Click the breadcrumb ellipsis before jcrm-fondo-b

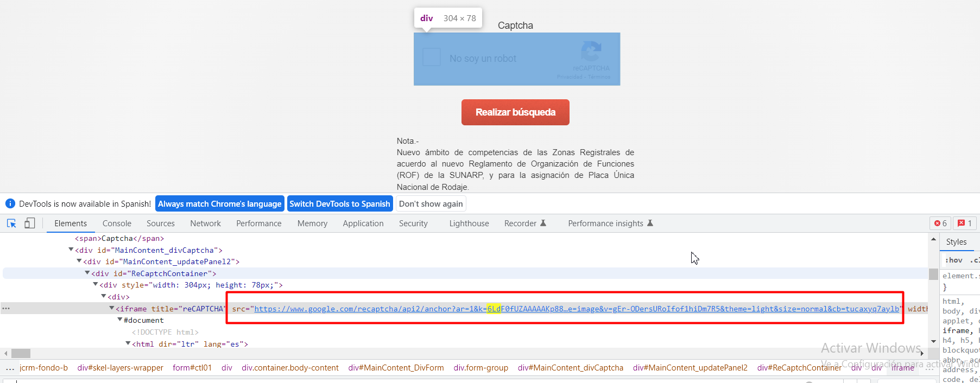10,368
